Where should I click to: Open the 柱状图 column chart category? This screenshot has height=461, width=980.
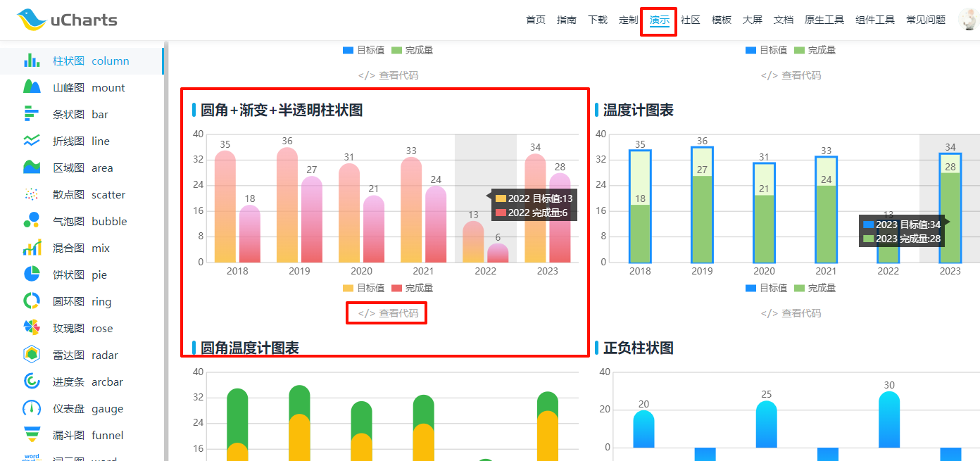click(82, 61)
